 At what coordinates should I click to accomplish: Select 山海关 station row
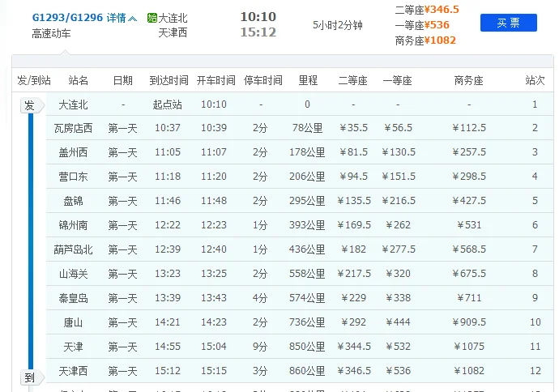(x=74, y=274)
